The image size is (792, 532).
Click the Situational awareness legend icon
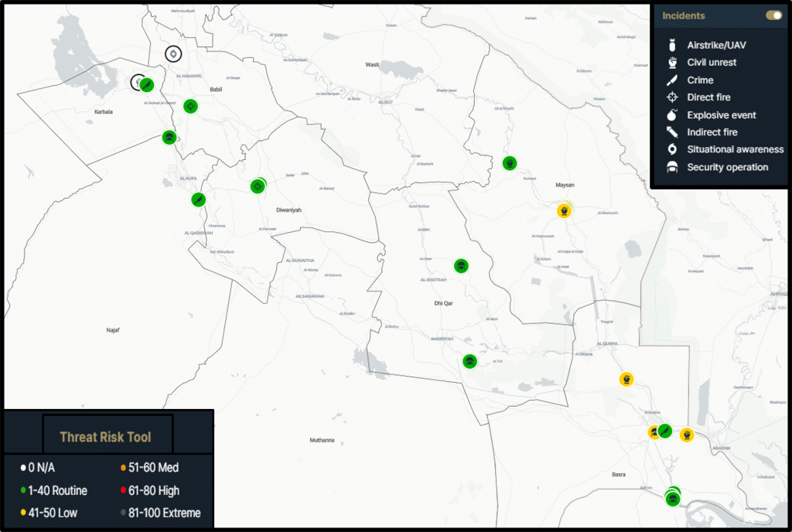(x=672, y=149)
